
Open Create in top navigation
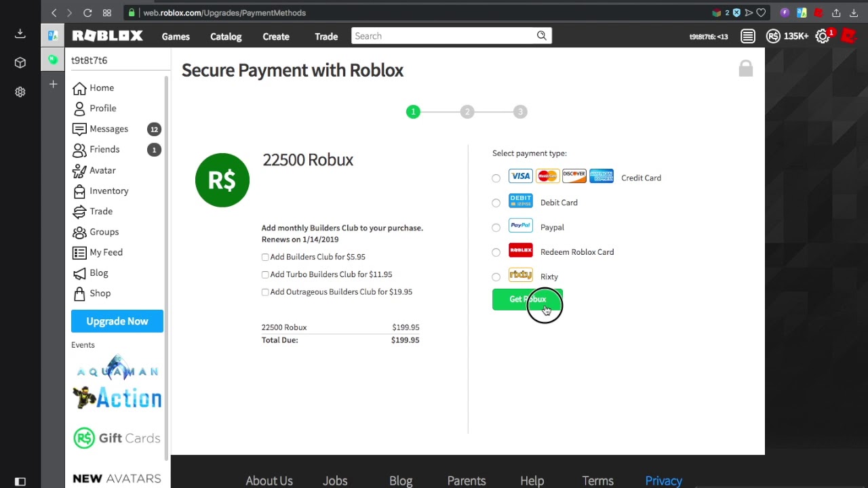(276, 37)
